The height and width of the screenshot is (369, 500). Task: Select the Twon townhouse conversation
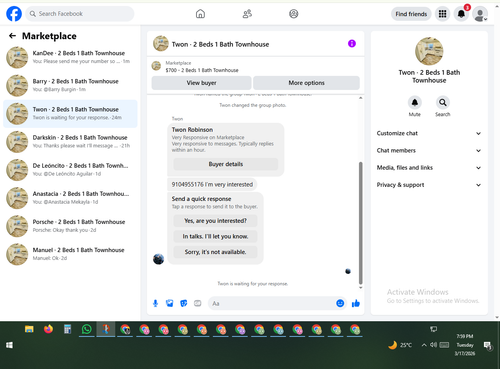click(x=70, y=114)
